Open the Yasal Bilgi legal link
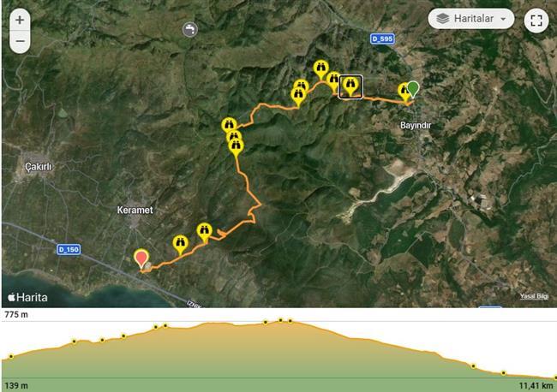 534,296
